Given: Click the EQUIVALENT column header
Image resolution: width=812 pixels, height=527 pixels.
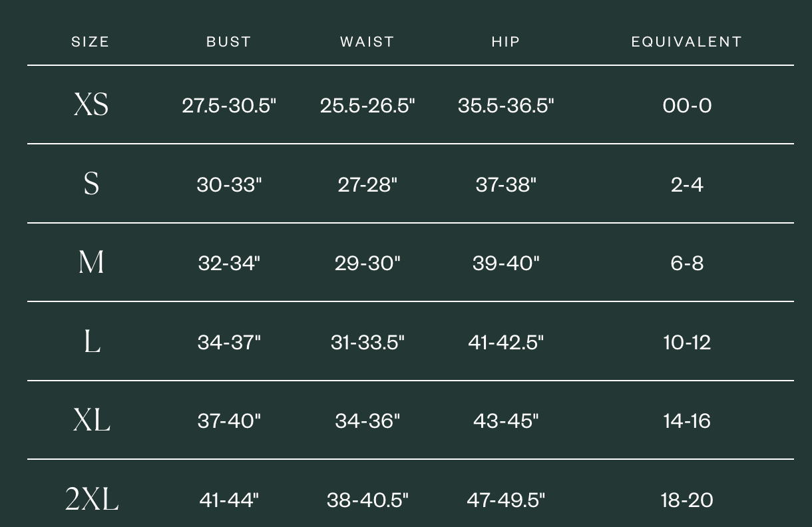Looking at the screenshot, I should [x=687, y=42].
